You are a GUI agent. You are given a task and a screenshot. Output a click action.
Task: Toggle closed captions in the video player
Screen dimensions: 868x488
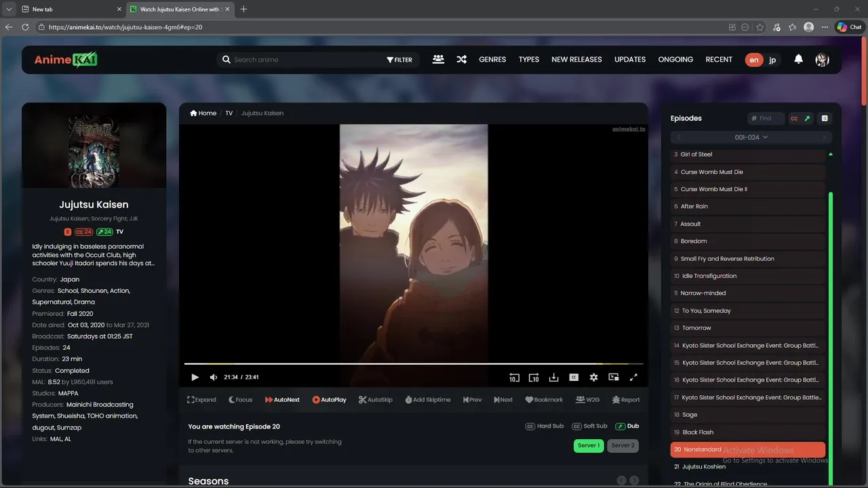pyautogui.click(x=574, y=378)
